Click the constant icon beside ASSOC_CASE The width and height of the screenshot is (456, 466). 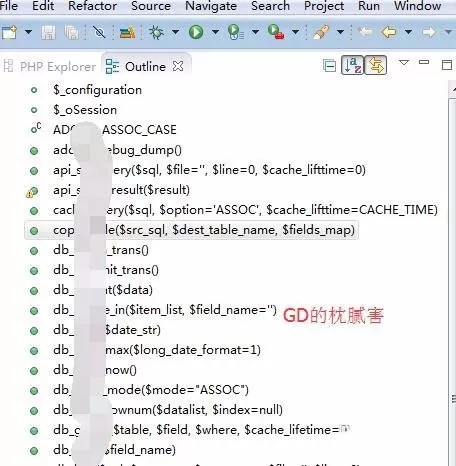tap(35, 129)
